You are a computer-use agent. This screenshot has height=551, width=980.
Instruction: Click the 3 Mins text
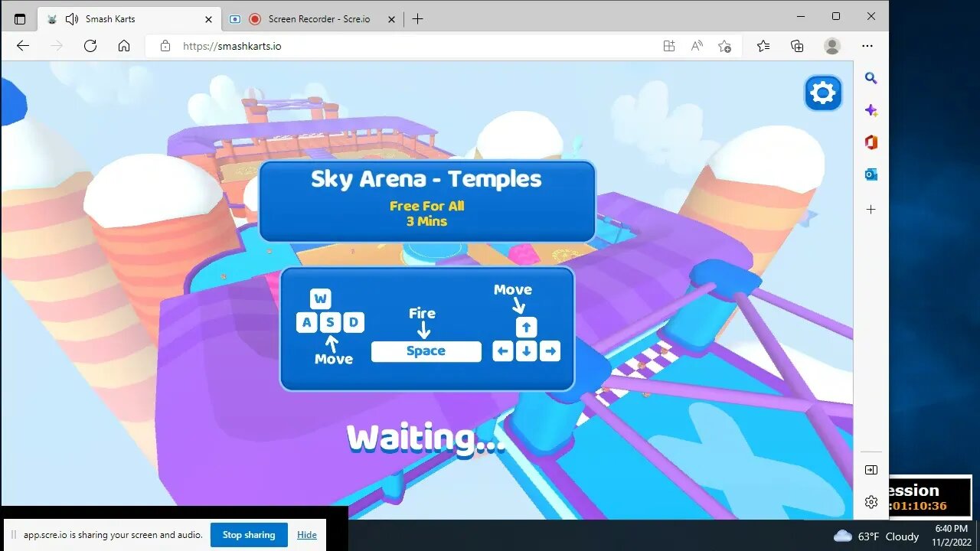[427, 221]
